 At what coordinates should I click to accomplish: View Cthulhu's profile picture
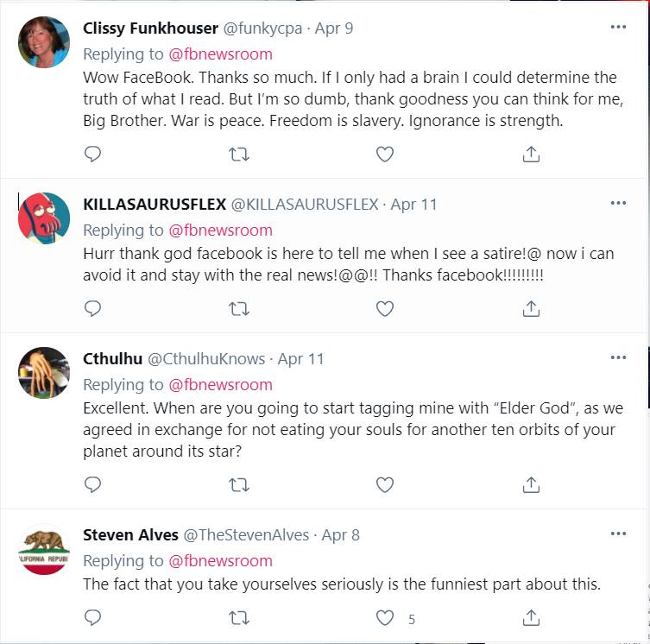click(x=44, y=373)
